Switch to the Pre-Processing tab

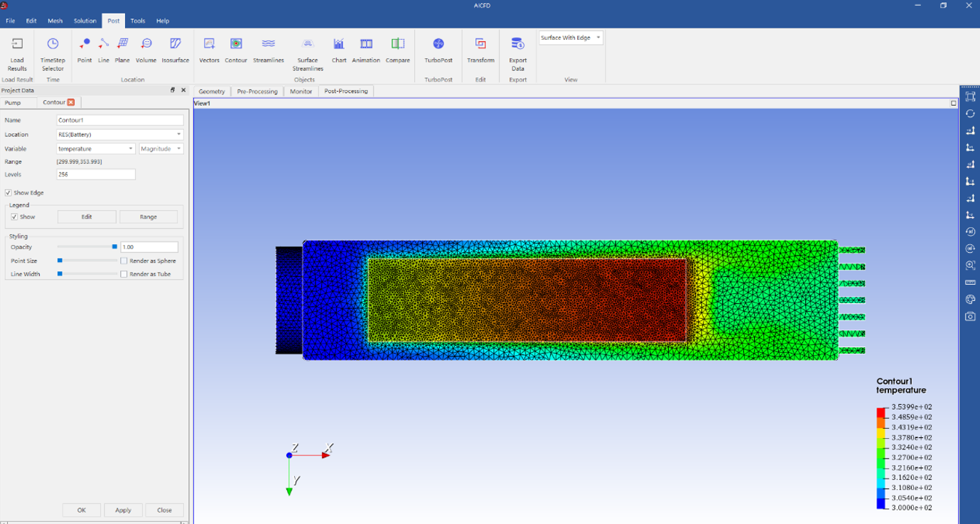pyautogui.click(x=257, y=91)
